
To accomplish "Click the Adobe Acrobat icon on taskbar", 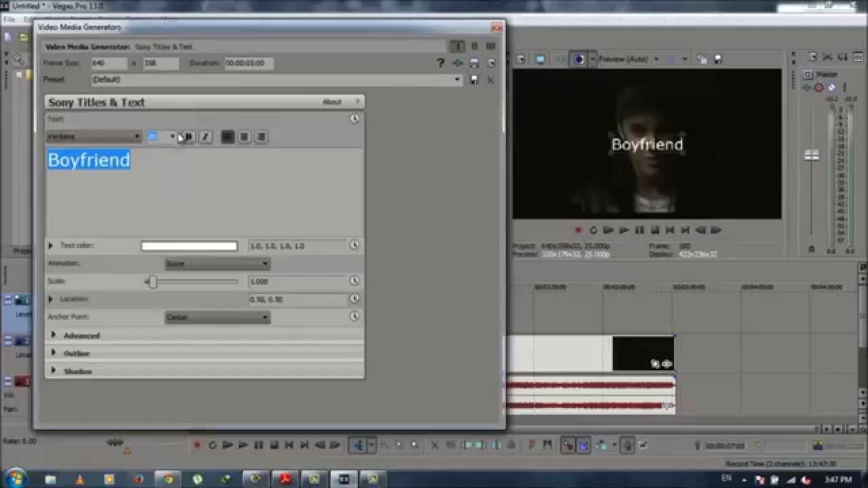I will point(284,479).
